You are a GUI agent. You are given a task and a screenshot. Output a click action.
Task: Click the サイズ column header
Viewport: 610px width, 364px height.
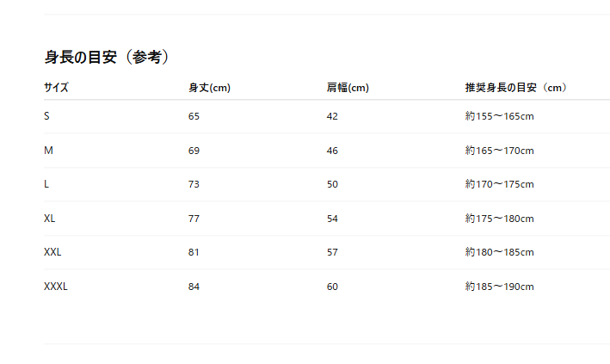click(56, 88)
